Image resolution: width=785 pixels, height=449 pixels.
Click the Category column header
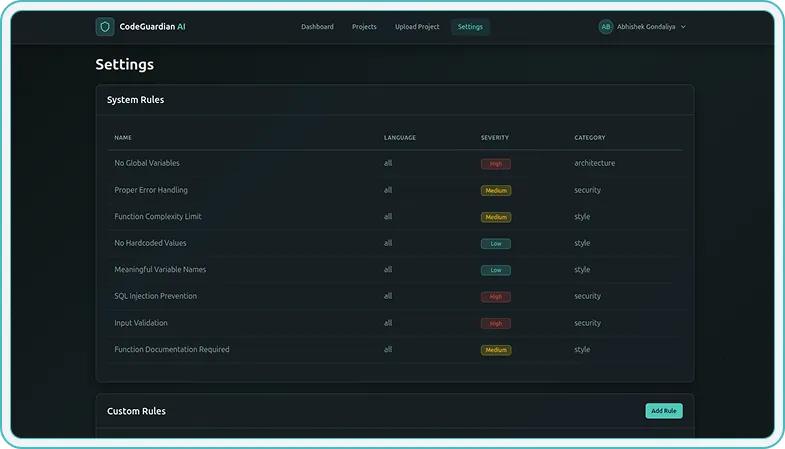coord(589,137)
